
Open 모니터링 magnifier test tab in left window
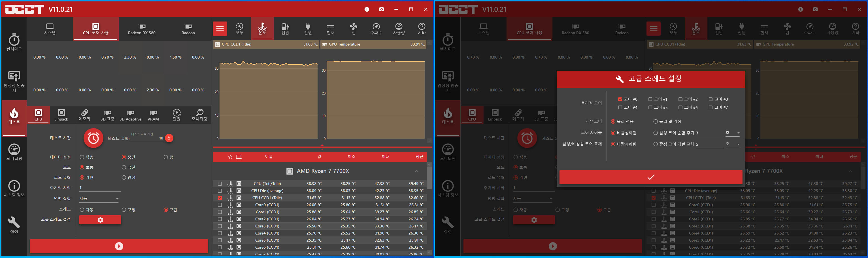point(199,115)
